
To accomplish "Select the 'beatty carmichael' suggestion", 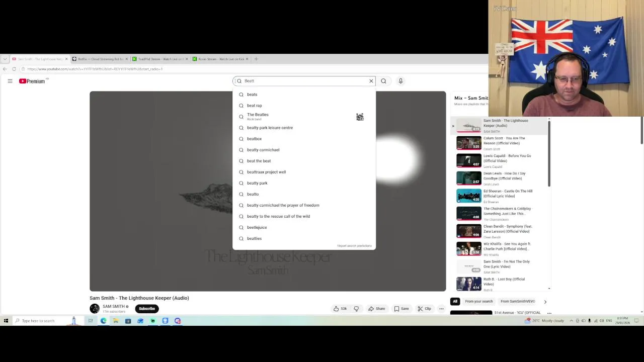I will tap(304, 150).
